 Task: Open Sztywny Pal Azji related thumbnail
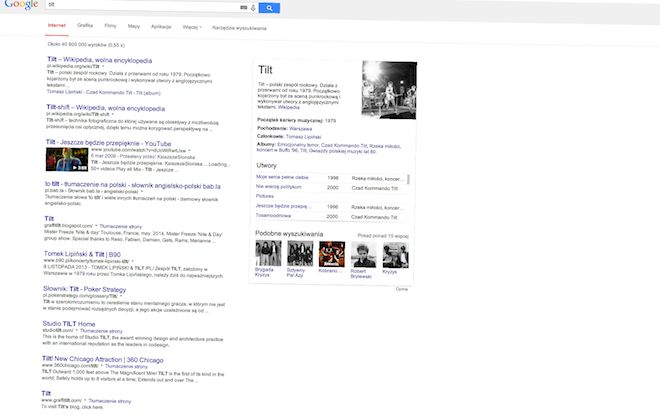300,254
